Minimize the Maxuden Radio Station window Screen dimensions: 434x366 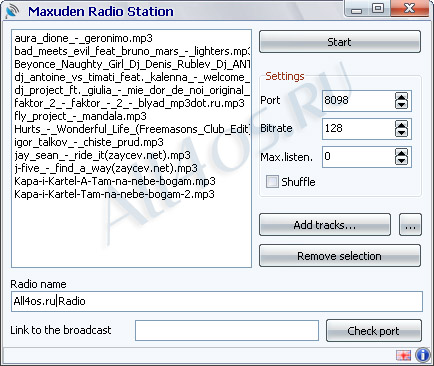pyautogui.click(x=356, y=8)
